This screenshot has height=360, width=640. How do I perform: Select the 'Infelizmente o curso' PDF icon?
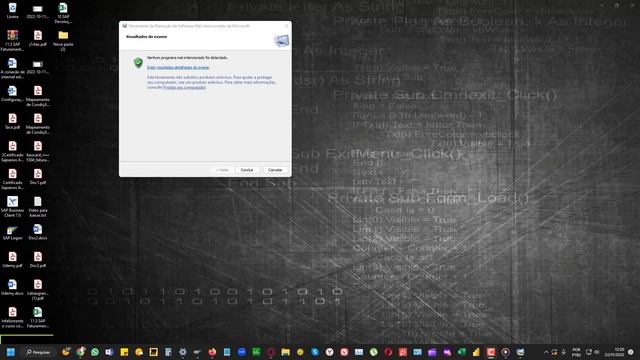click(x=12, y=318)
